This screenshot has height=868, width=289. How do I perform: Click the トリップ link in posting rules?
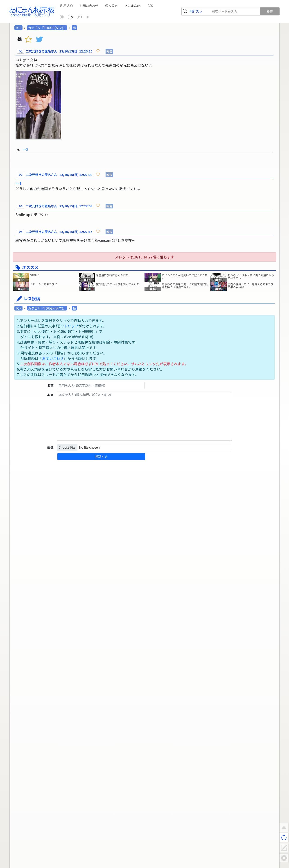71,326
